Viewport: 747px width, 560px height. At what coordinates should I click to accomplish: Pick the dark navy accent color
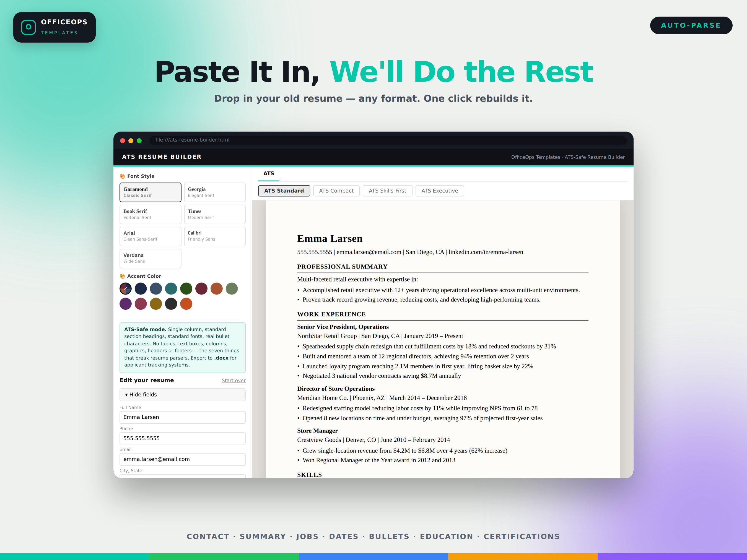coord(141,289)
